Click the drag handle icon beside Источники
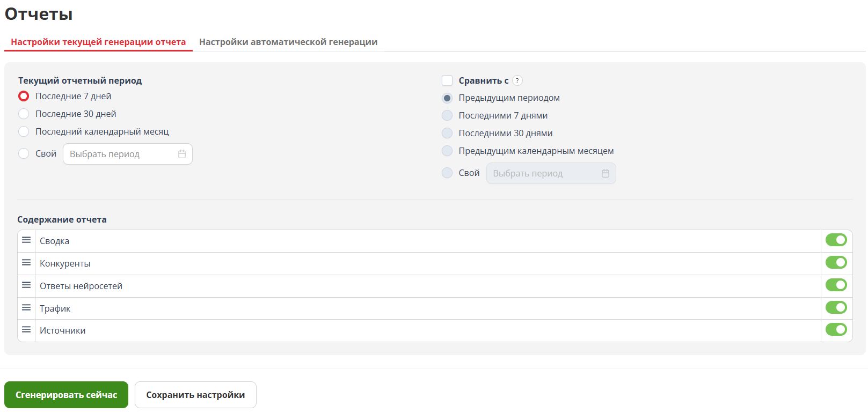This screenshot has height=413, width=868. (x=26, y=330)
